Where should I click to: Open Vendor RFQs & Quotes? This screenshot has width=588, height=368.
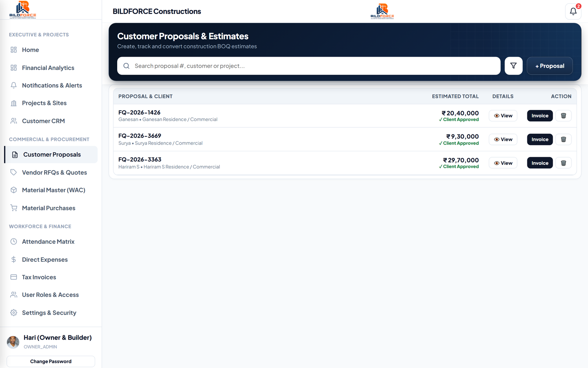click(x=51, y=173)
